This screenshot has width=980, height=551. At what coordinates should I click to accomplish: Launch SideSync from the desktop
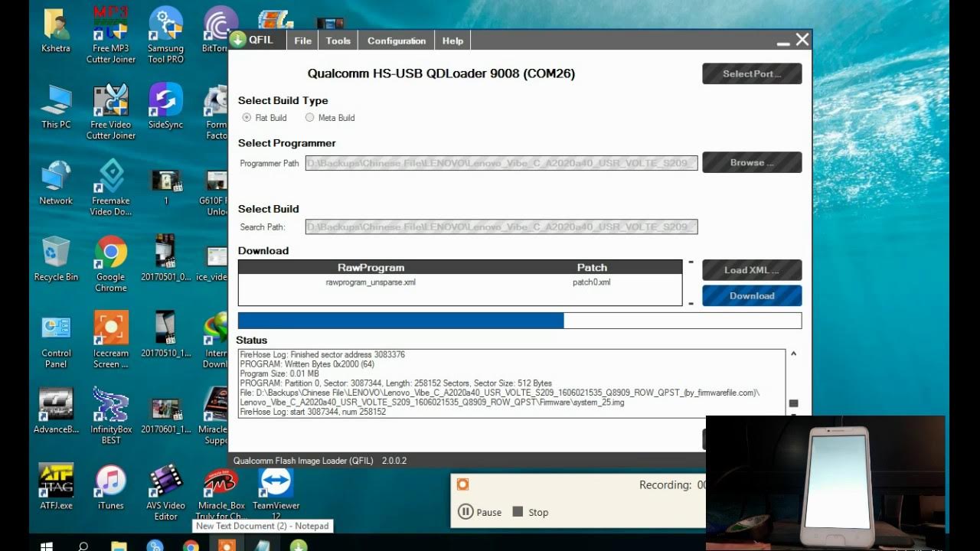pos(165,107)
